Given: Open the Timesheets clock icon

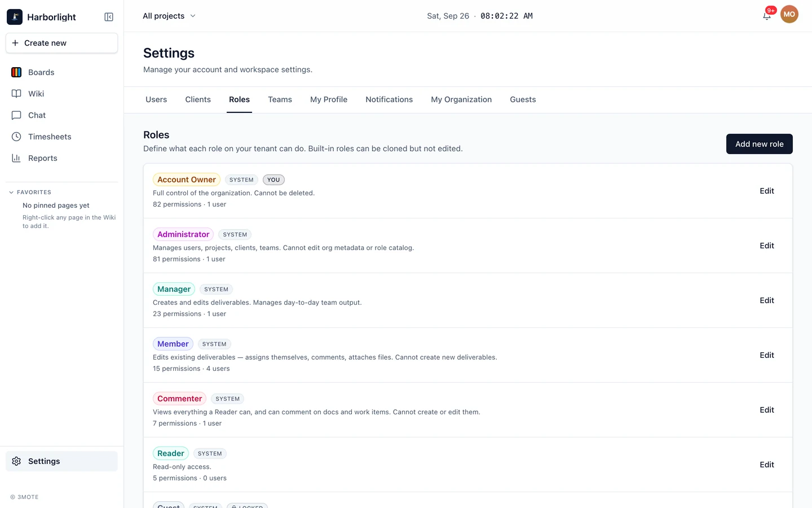Looking at the screenshot, I should coord(16,137).
